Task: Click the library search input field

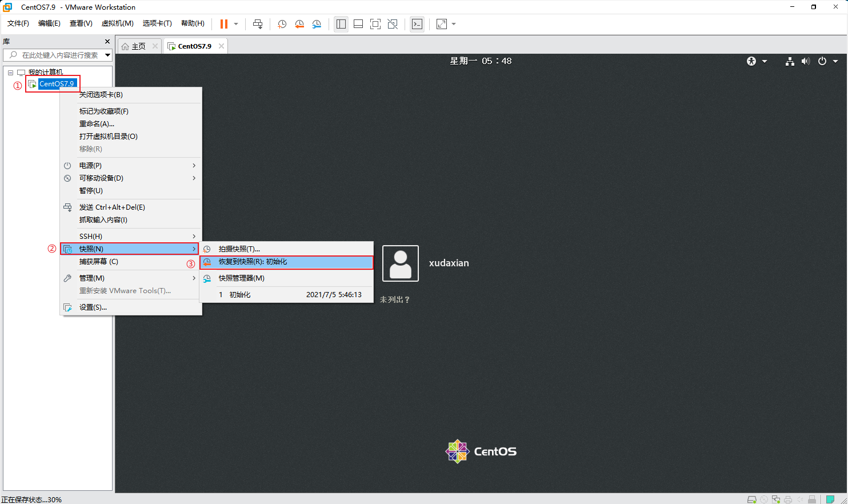Action: click(x=57, y=55)
